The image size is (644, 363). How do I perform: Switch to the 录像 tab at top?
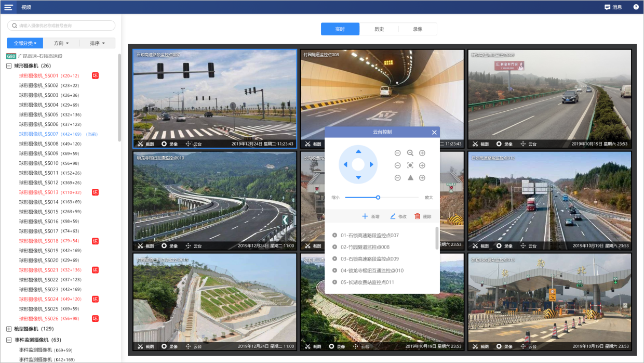pyautogui.click(x=418, y=29)
